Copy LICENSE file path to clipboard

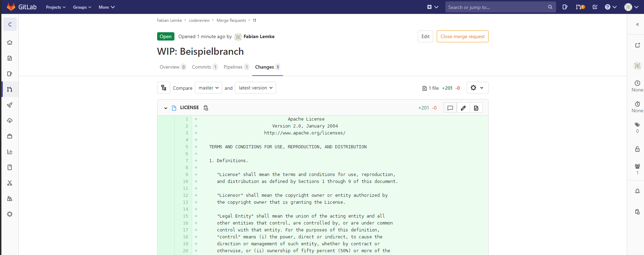206,108
